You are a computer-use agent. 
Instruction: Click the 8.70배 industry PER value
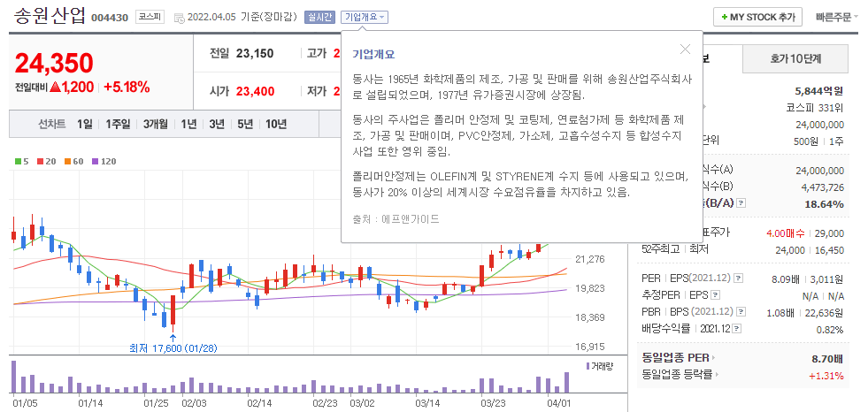(x=827, y=358)
